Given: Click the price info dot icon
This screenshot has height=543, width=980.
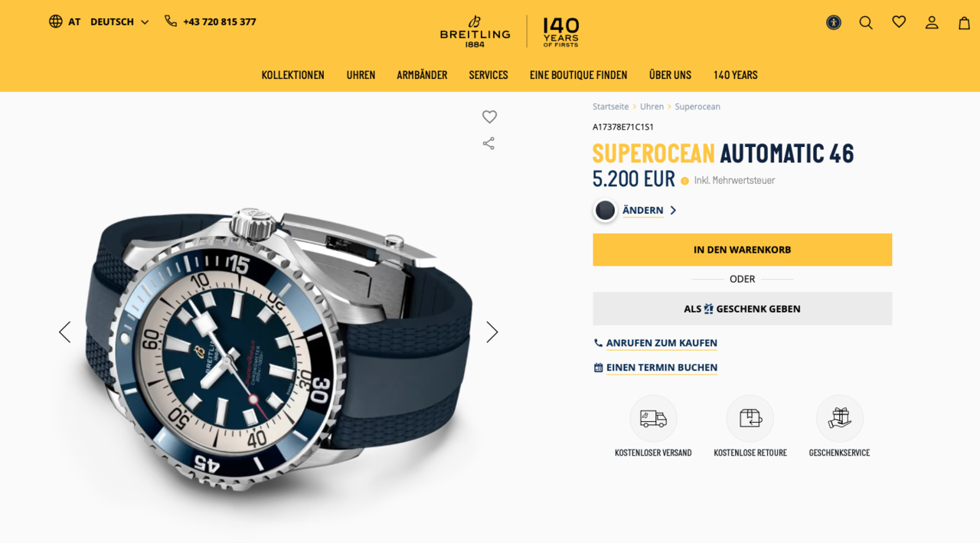Looking at the screenshot, I should pos(684,182).
